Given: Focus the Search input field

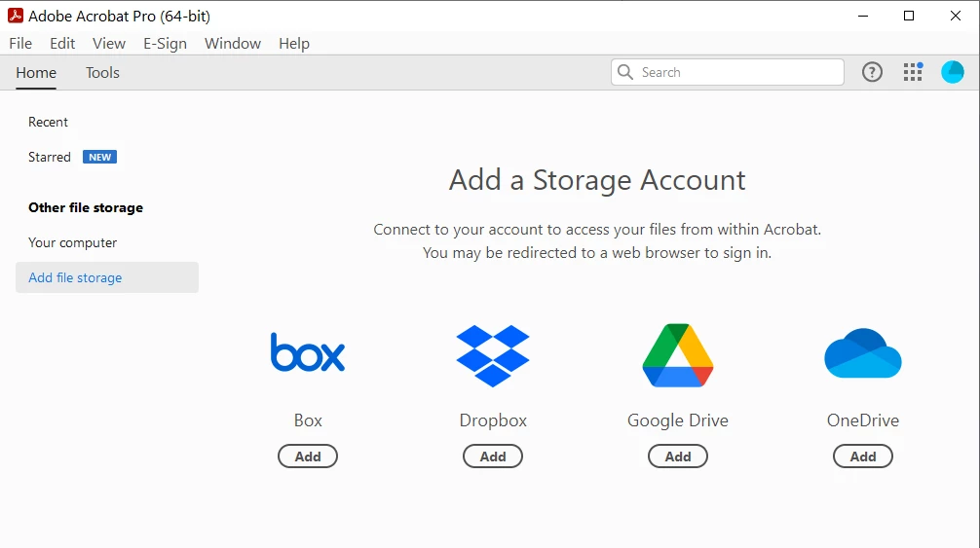Looking at the screenshot, I should pyautogui.click(x=728, y=72).
